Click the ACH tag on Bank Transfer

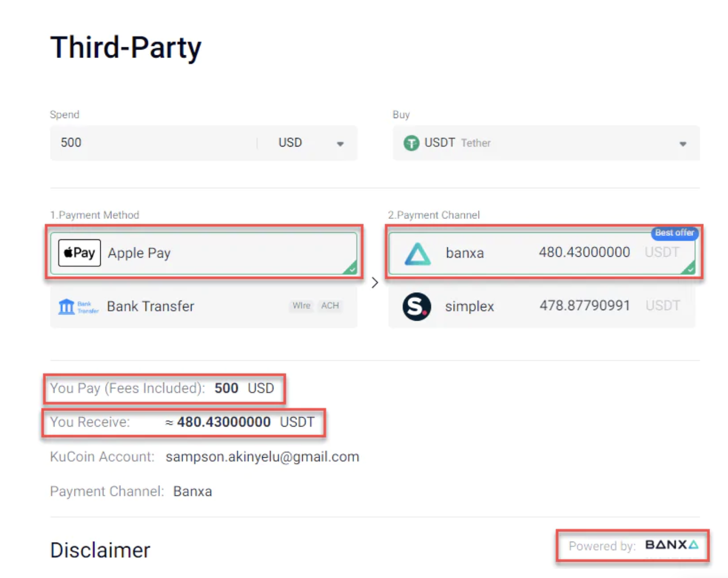click(x=330, y=306)
